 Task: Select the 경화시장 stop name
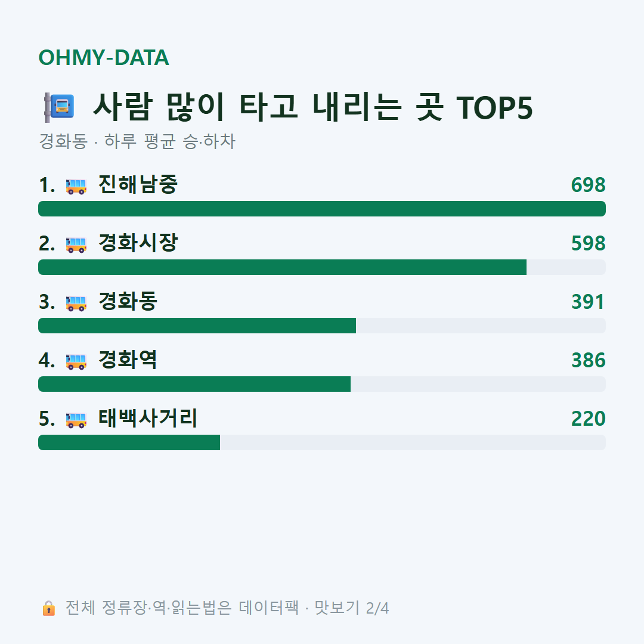pyautogui.click(x=138, y=243)
